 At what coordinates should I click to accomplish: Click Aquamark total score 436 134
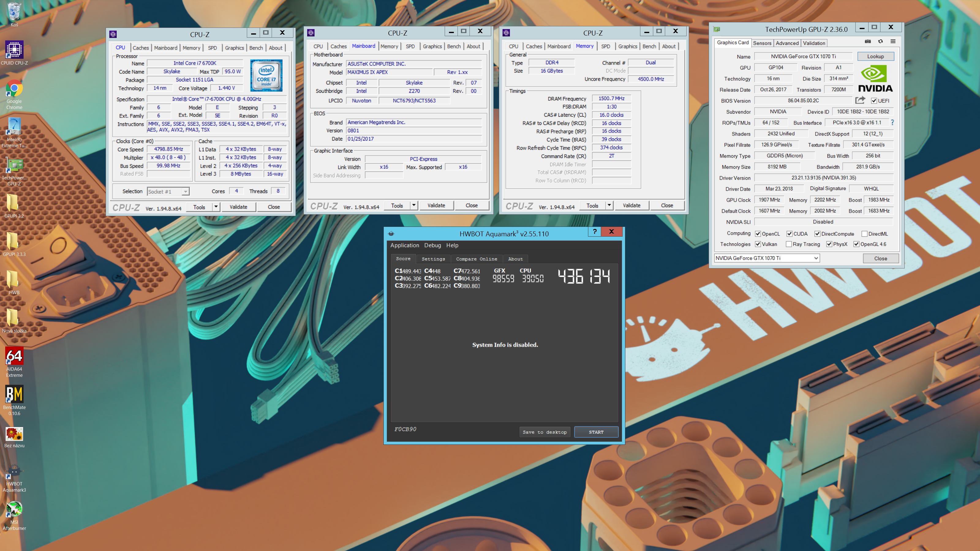coord(584,276)
